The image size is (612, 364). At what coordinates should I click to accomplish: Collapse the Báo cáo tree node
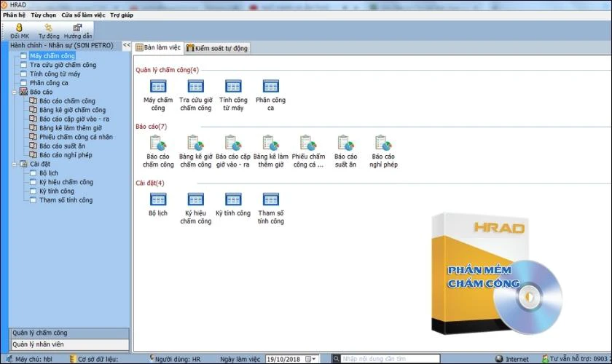(x=15, y=92)
